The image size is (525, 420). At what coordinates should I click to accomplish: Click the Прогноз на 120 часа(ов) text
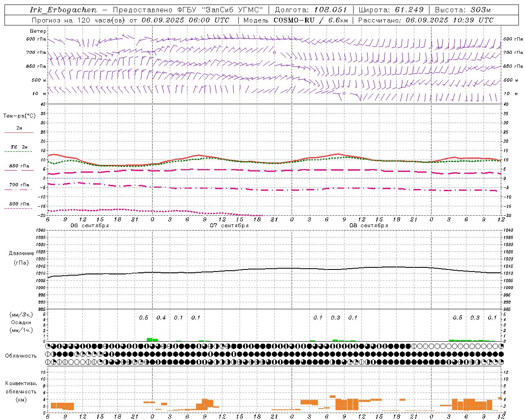coord(79,20)
